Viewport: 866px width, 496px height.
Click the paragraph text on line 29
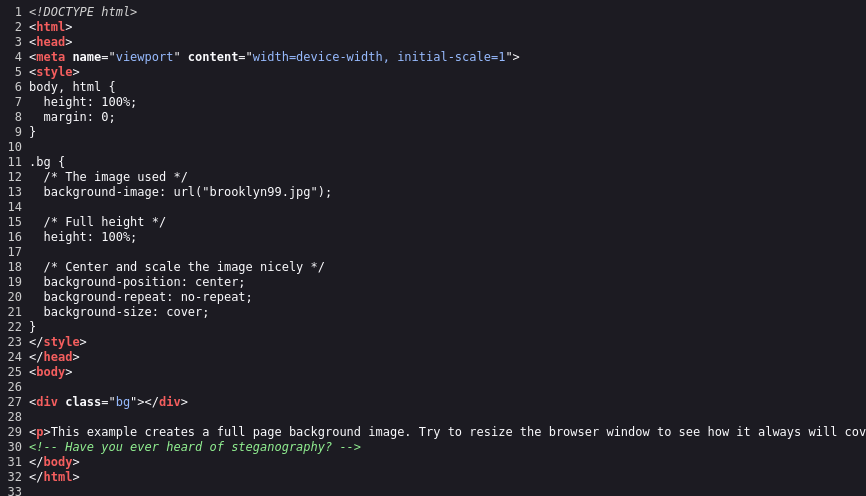point(447,432)
